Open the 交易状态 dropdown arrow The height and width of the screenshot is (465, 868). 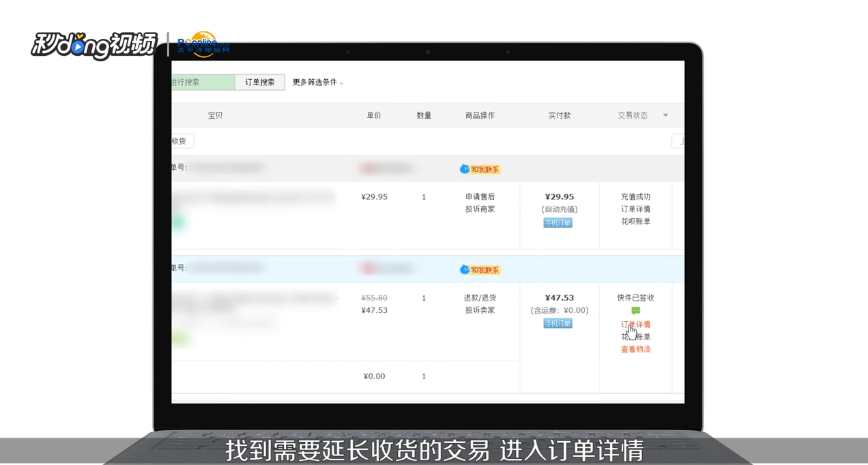click(x=665, y=116)
